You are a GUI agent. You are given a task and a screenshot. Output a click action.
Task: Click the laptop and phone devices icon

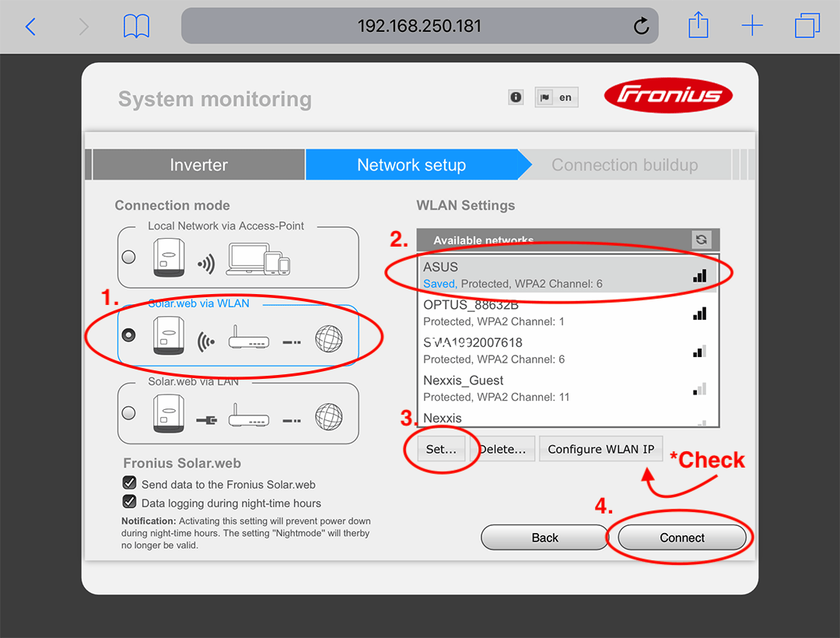[258, 259]
